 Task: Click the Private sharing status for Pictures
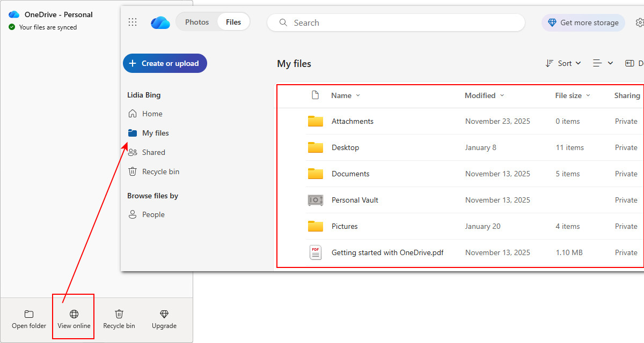coord(626,226)
